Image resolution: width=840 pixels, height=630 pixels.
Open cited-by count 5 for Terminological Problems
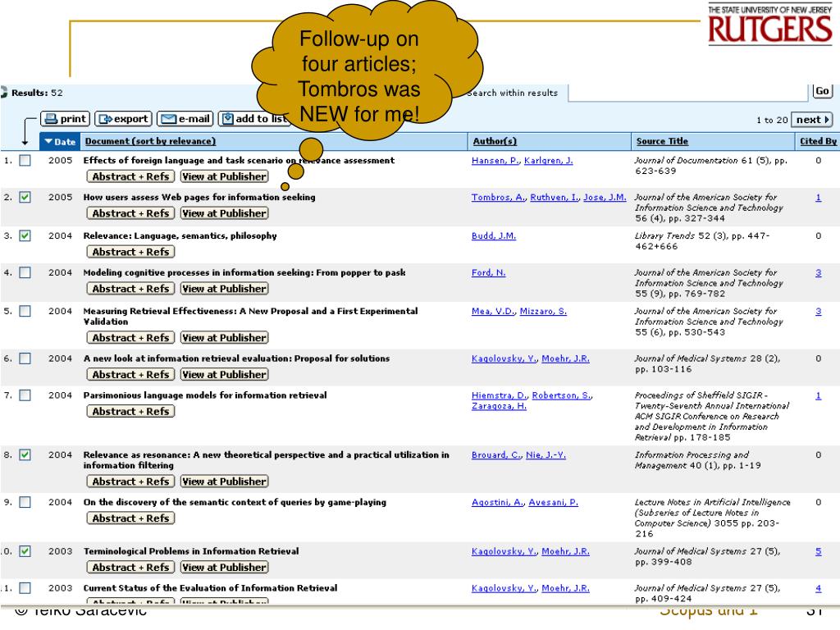click(x=818, y=551)
